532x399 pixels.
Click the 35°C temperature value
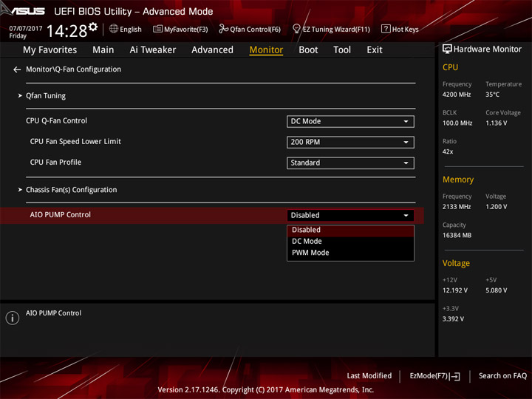tap(492, 95)
